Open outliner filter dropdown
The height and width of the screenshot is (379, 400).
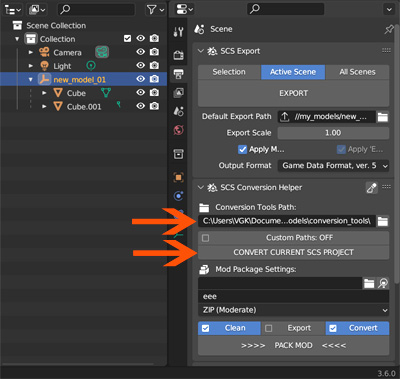tap(155, 10)
